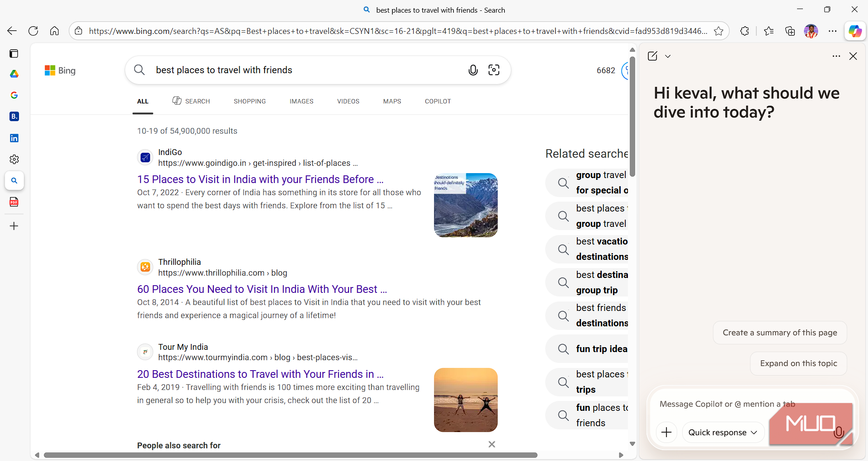Open the Collections icon in toolbar
Viewport: 868px width, 461px height.
(x=790, y=31)
